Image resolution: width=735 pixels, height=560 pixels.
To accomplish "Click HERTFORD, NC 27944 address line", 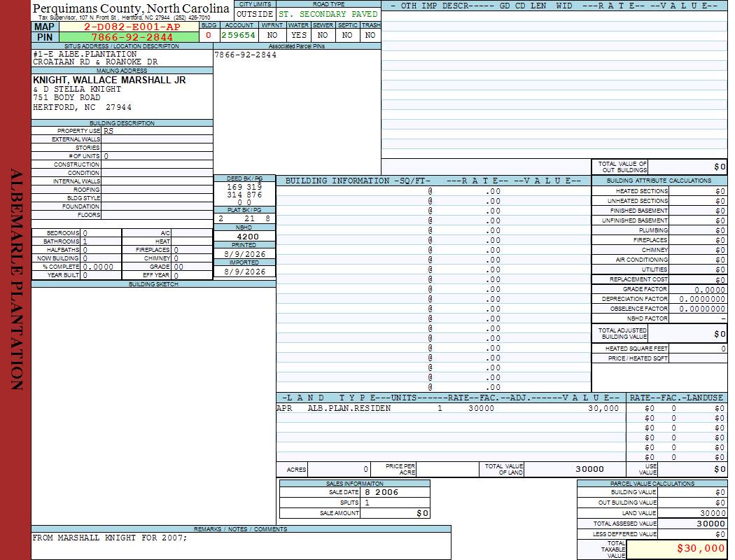I will [82, 107].
